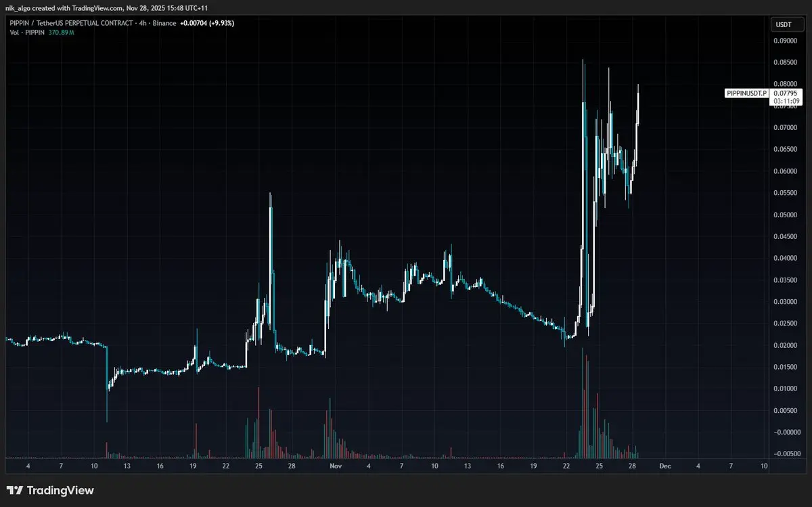This screenshot has width=812, height=507.
Task: Click the 0.04000 price axis label
Action: (786, 258)
